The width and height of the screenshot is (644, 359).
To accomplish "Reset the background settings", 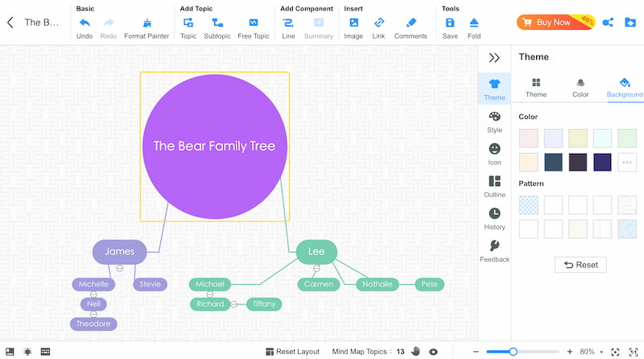I will click(580, 265).
